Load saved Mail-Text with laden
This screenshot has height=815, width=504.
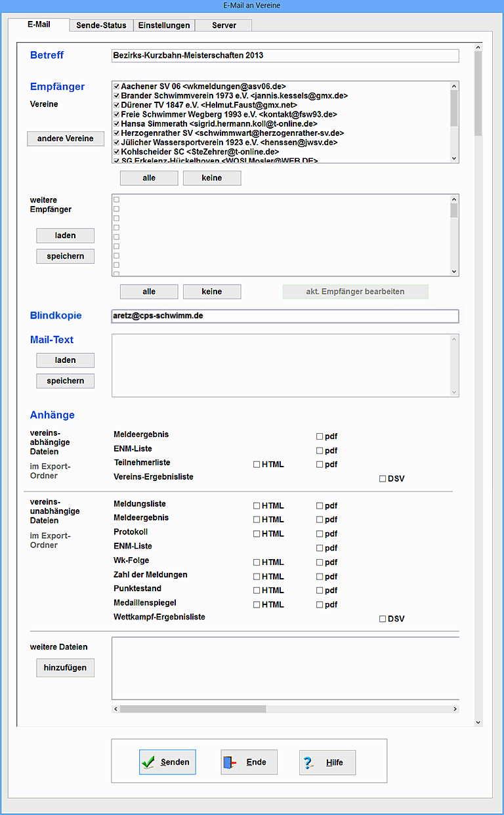[66, 360]
